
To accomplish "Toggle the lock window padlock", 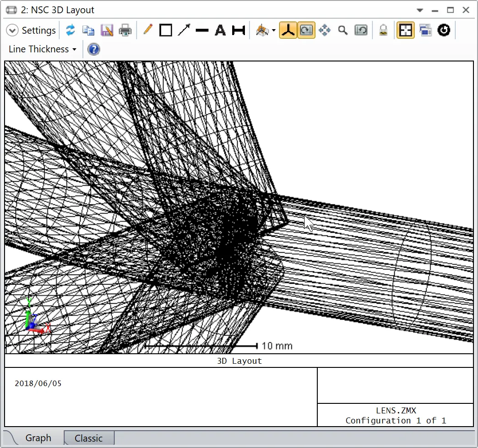I will (x=383, y=30).
